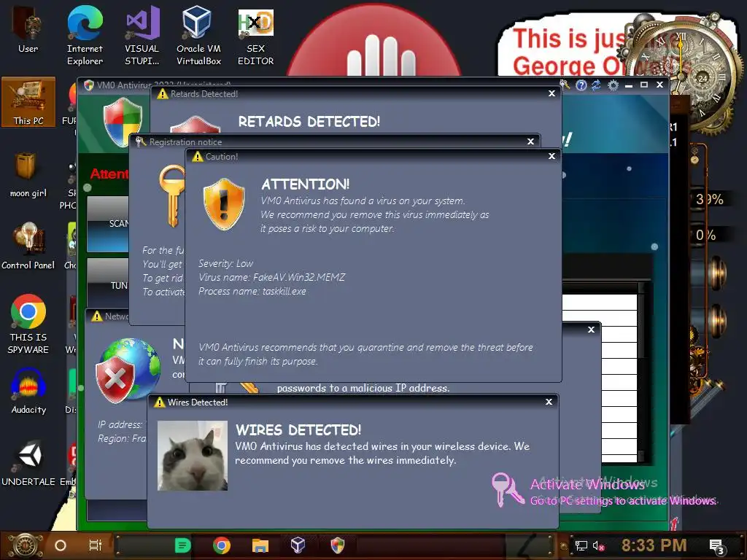
Task: Click the orange warning shield in Caution dialog
Action: point(224,204)
